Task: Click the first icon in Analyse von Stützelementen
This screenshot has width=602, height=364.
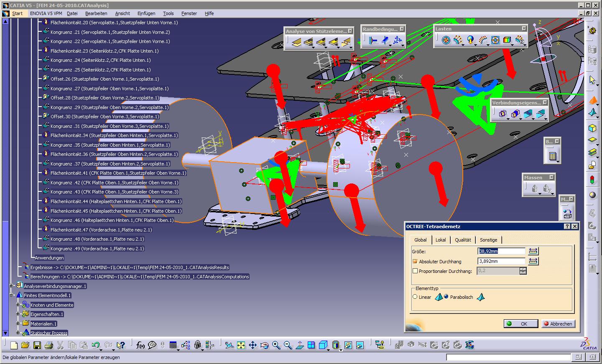Action: [x=296, y=42]
